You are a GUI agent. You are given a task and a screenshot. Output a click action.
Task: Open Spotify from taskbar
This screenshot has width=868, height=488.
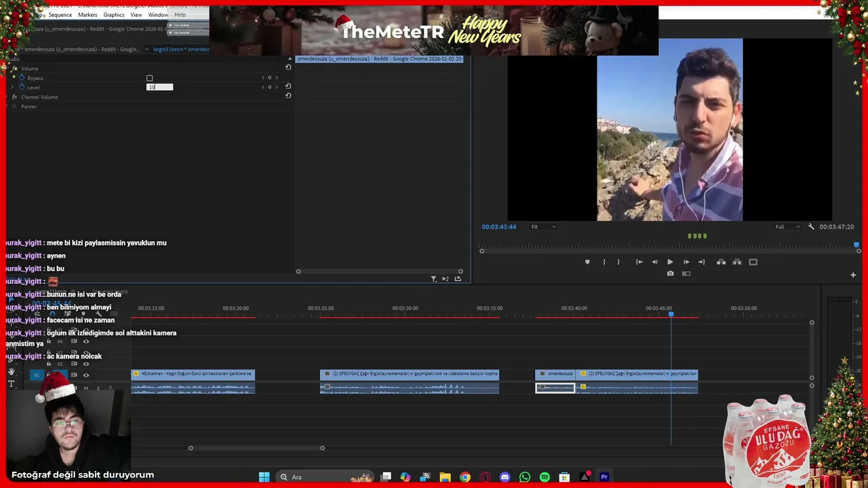tap(545, 477)
